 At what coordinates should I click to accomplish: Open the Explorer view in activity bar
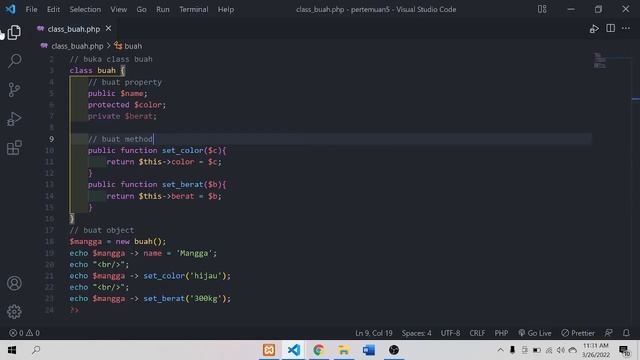[x=14, y=32]
